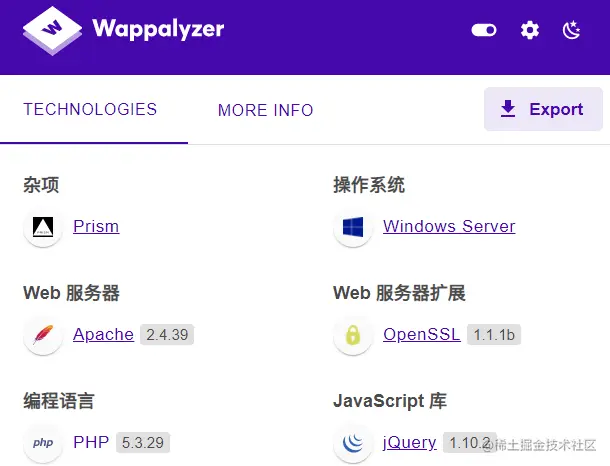Click the Export button
This screenshot has width=610, height=466.
tap(543, 109)
